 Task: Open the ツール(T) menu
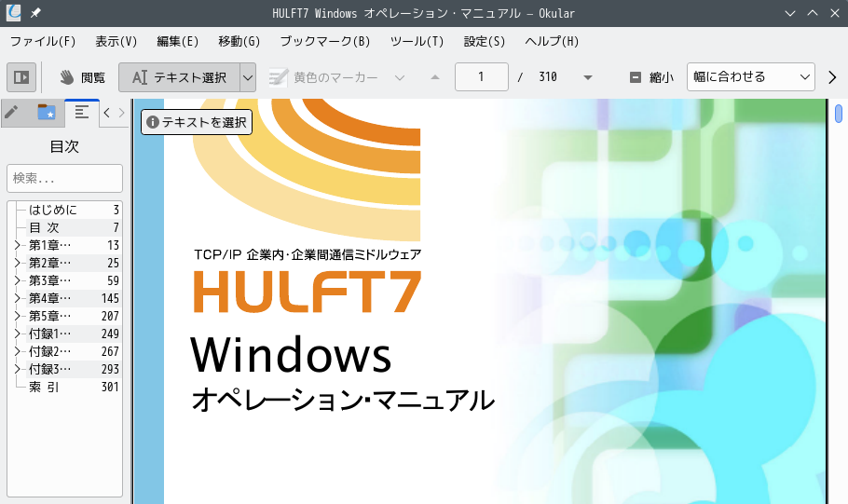(x=417, y=41)
